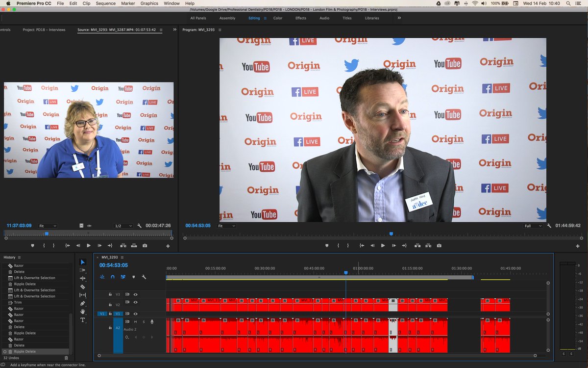Go to In point in Source monitor

point(68,245)
